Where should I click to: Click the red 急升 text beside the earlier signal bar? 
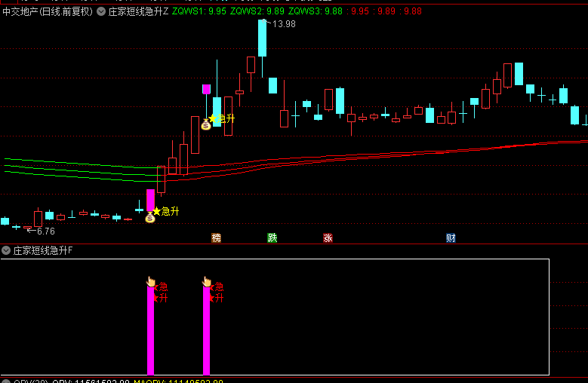coord(162,293)
